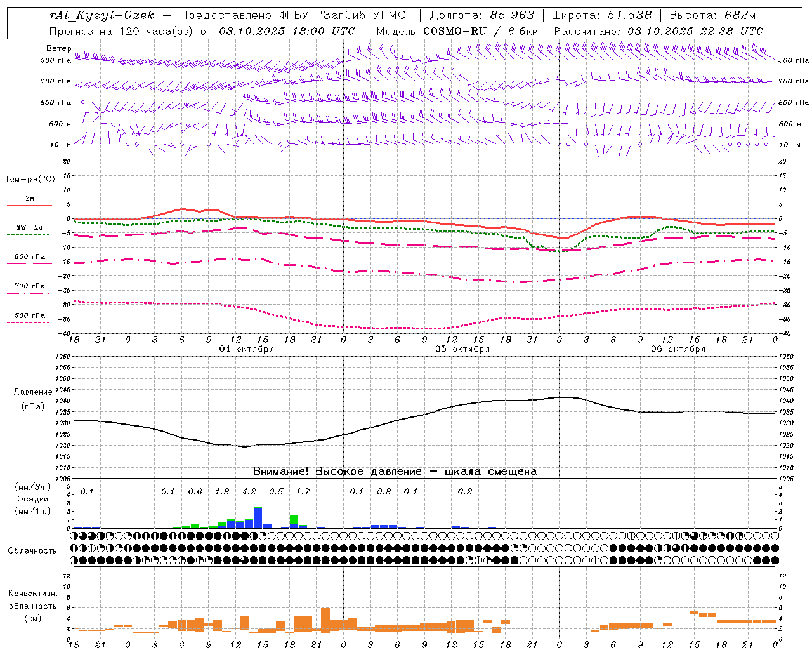812x650 pixels.
Task: Click the solid red line sample under 2м
Action: 29,205
